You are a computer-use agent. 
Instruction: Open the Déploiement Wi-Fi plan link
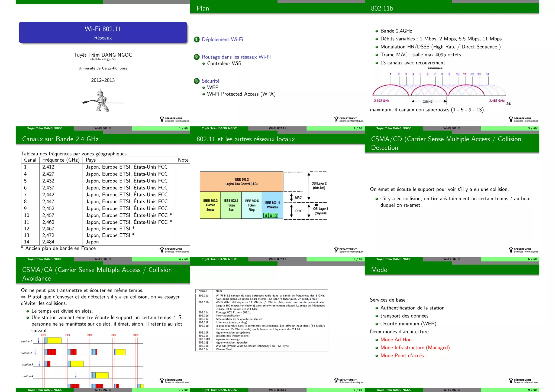(x=222, y=40)
